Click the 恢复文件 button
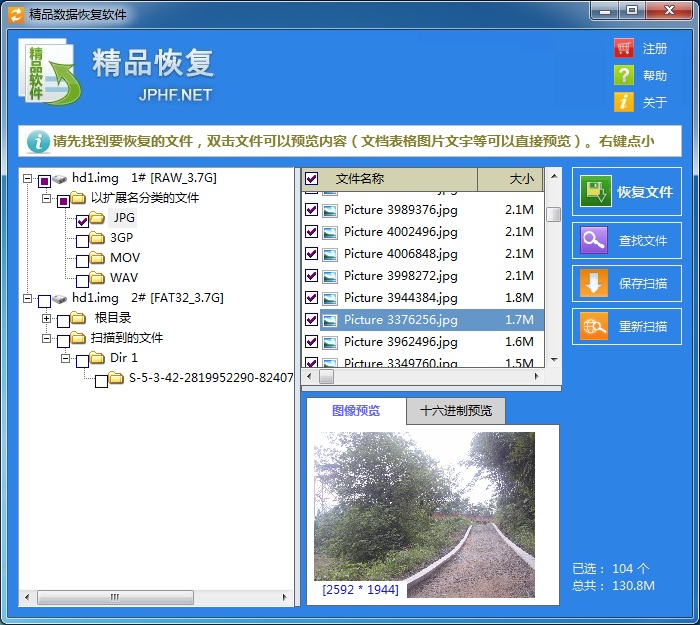The image size is (700, 625). pos(627,192)
